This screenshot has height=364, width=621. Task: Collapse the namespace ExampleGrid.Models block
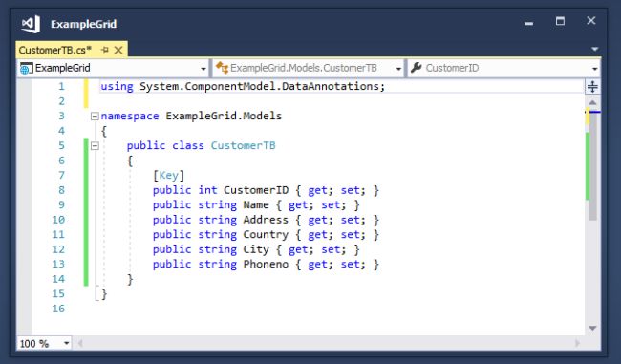tap(95, 116)
